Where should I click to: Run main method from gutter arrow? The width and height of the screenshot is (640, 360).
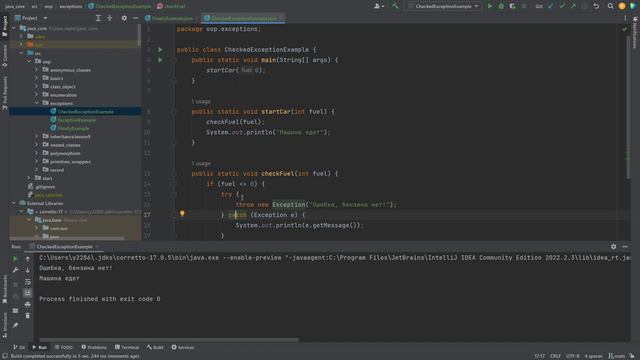[160, 60]
